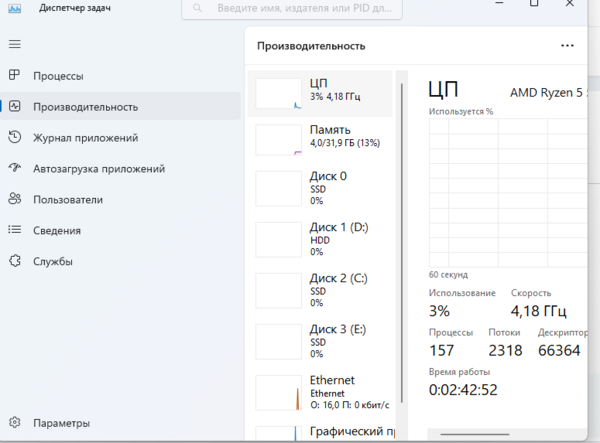
Task: Click the Startup apps gauge icon
Action: tap(14, 169)
